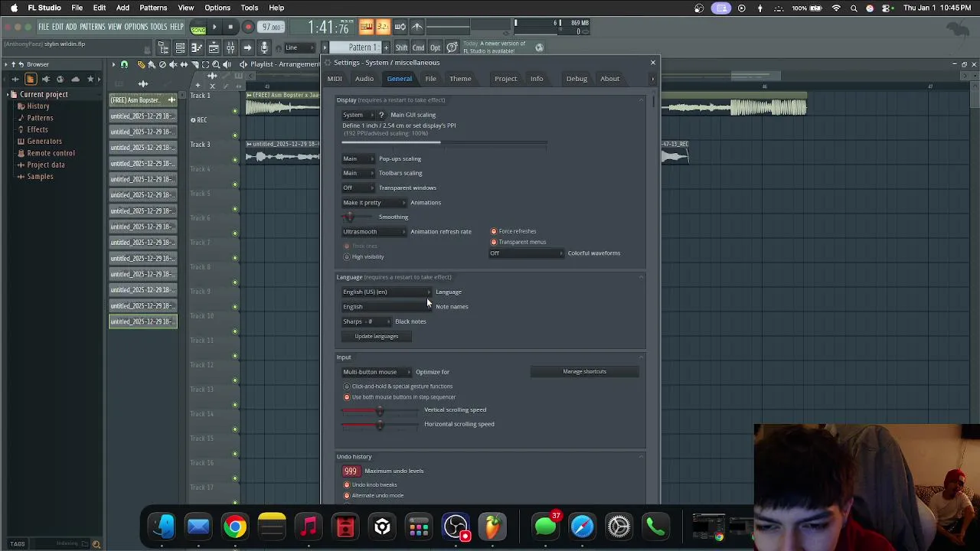
Task: Open the snap Line dropdown
Action: [300, 47]
